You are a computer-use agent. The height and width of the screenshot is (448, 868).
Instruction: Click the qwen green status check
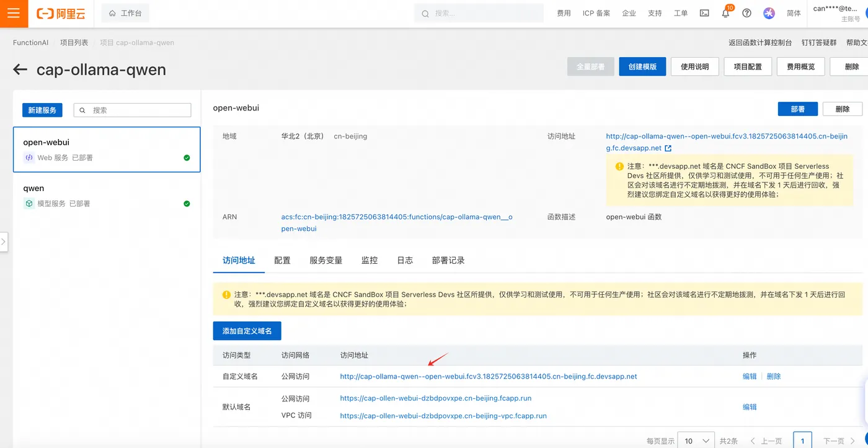tap(187, 204)
